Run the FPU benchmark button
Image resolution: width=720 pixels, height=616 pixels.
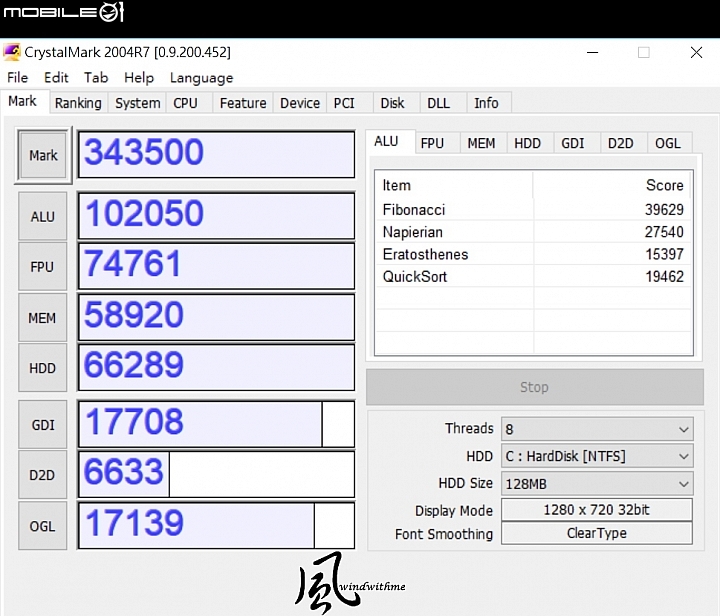43,267
